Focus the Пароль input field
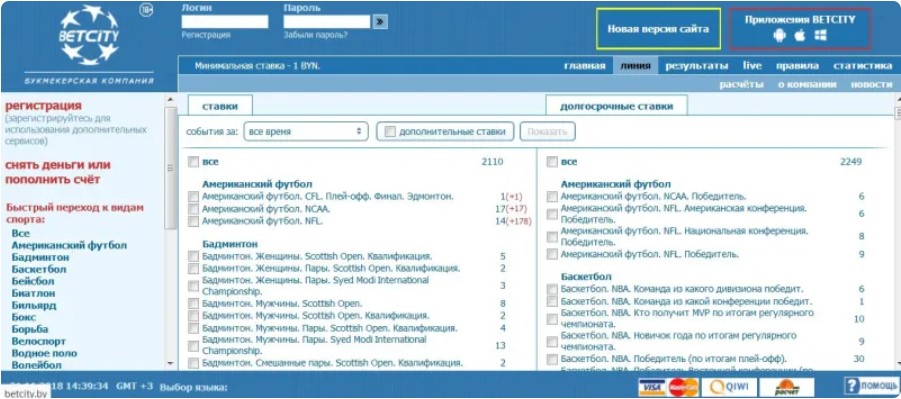The image size is (901, 399). pyautogui.click(x=326, y=22)
